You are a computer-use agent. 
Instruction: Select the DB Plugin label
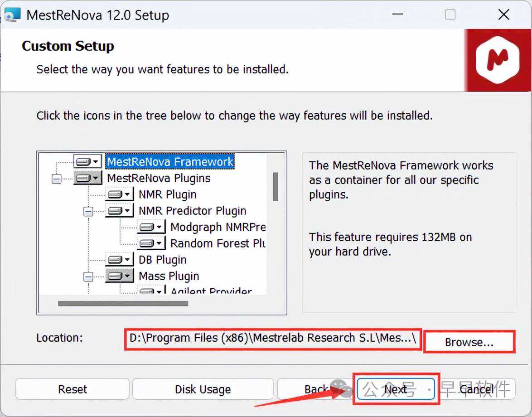coord(162,260)
